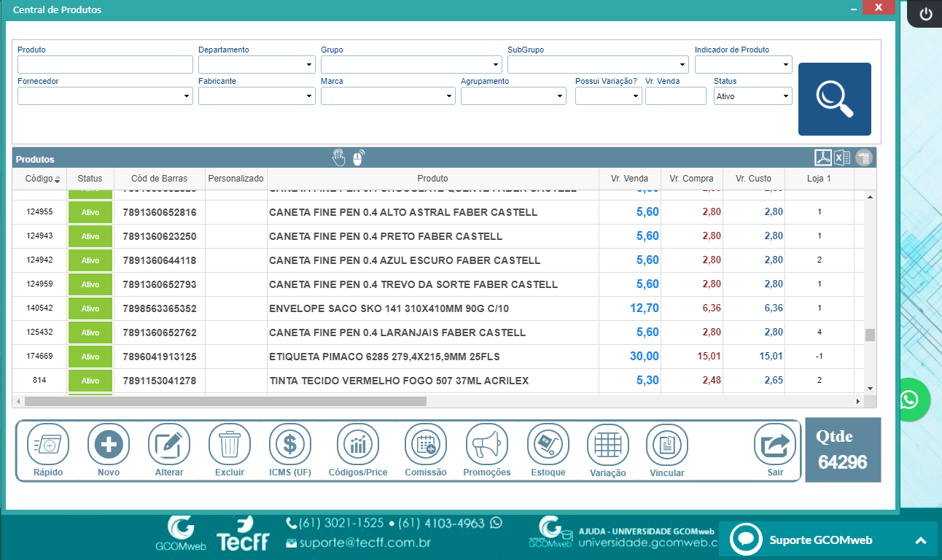The image size is (942, 560).
Task: Open the Fornecedor dropdown
Action: [105, 96]
